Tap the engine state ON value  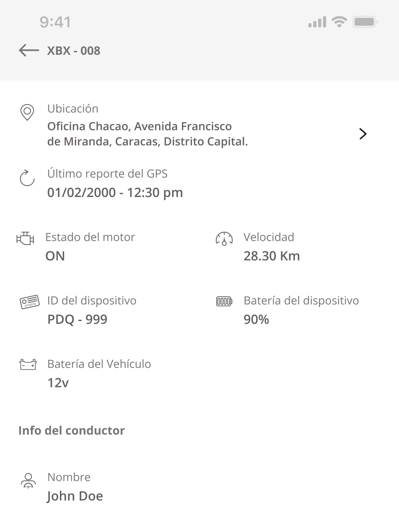[55, 256]
